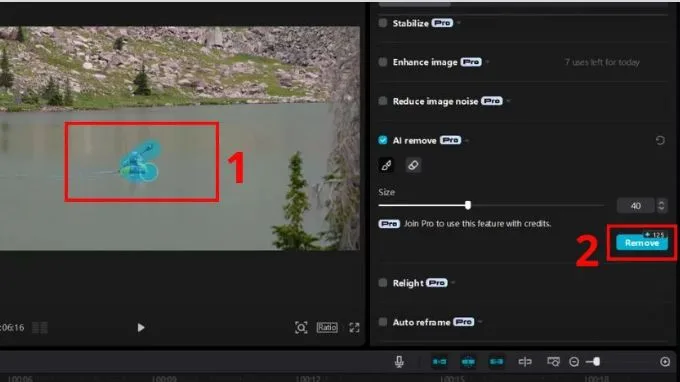Screen dimensions: 680x382
Task: Click the '7 uses left for today' text
Action: coord(602,62)
